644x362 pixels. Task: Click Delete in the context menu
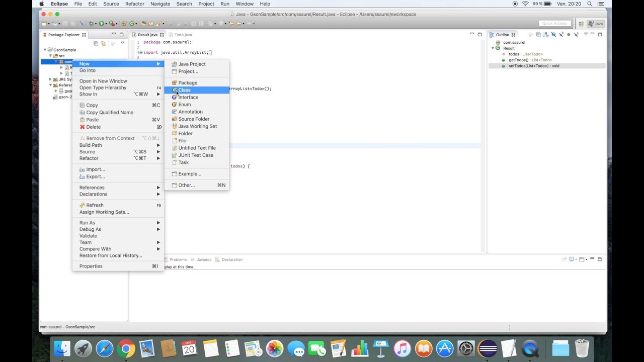tap(118, 127)
